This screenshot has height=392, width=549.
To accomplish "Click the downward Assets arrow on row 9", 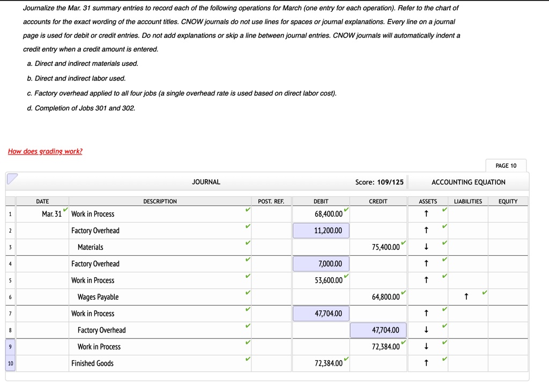I will pos(427,347).
